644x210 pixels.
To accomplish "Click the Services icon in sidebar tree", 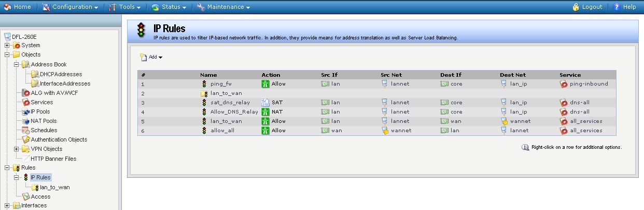I will click(26, 102).
